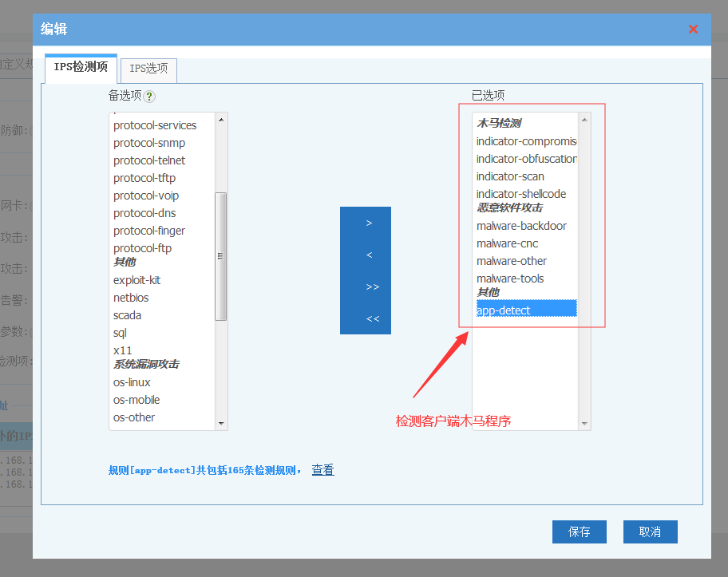Screen dimensions: 728x577
Task: Open the 查看 link for rule details
Action: [x=322, y=470]
